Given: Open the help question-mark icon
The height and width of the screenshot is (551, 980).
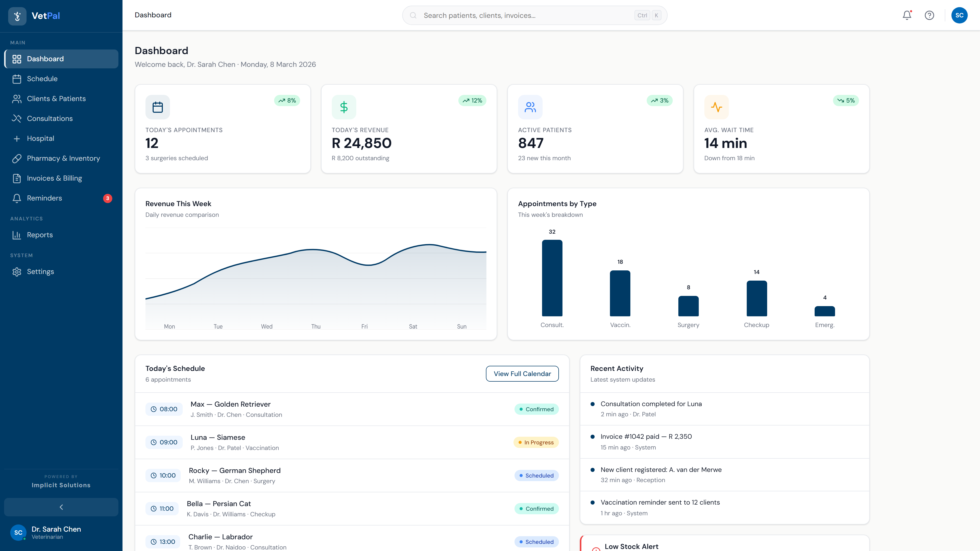Looking at the screenshot, I should tap(929, 15).
